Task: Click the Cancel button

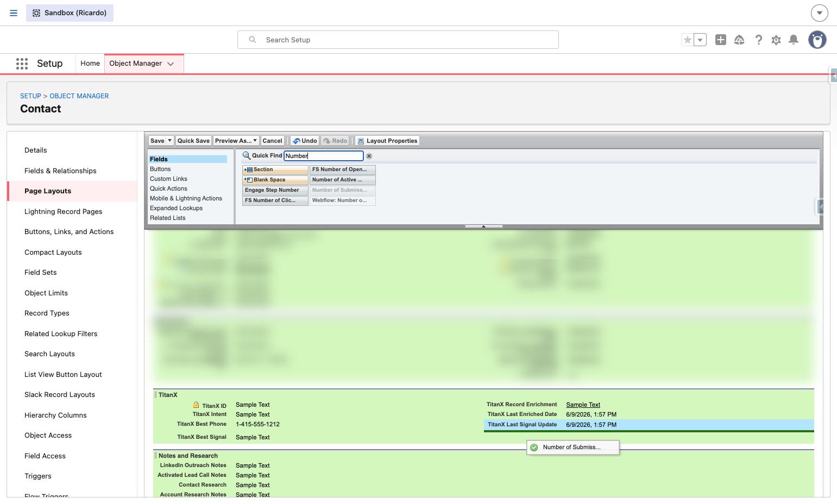Action: pos(273,141)
